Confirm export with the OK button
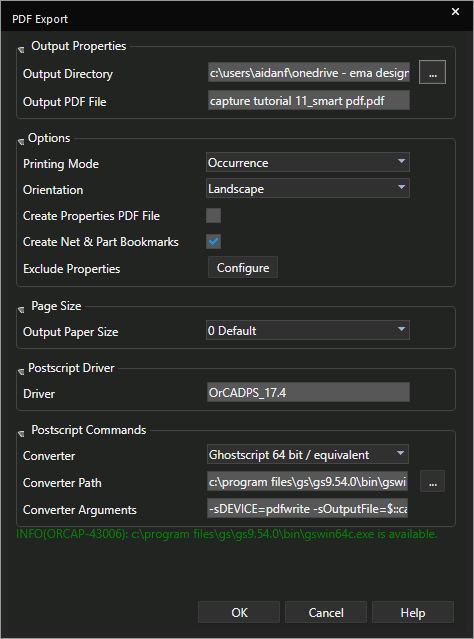This screenshot has height=639, width=474. [239, 612]
